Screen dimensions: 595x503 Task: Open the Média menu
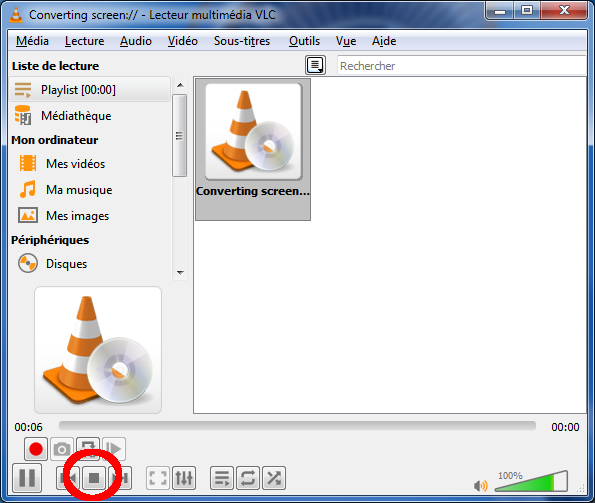tap(32, 41)
